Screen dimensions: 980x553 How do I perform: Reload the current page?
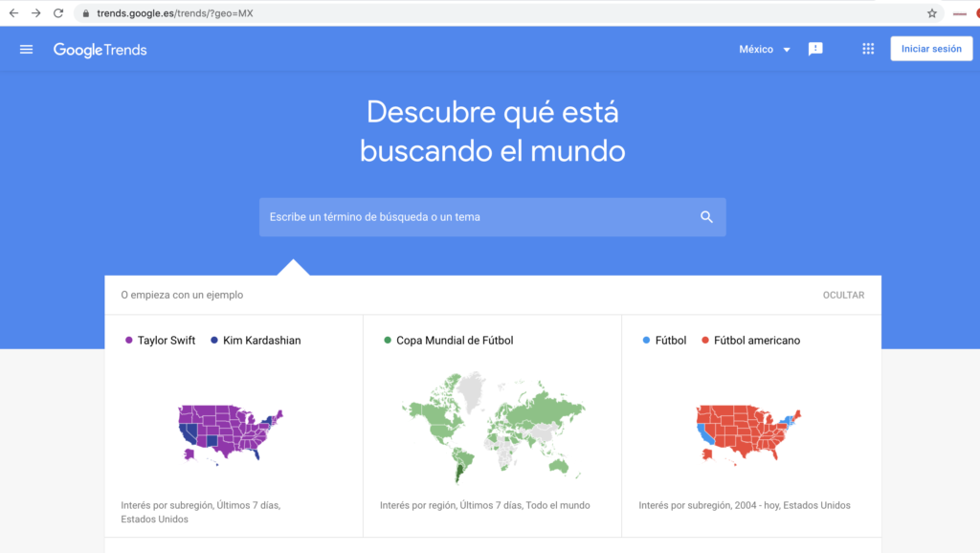click(x=58, y=13)
